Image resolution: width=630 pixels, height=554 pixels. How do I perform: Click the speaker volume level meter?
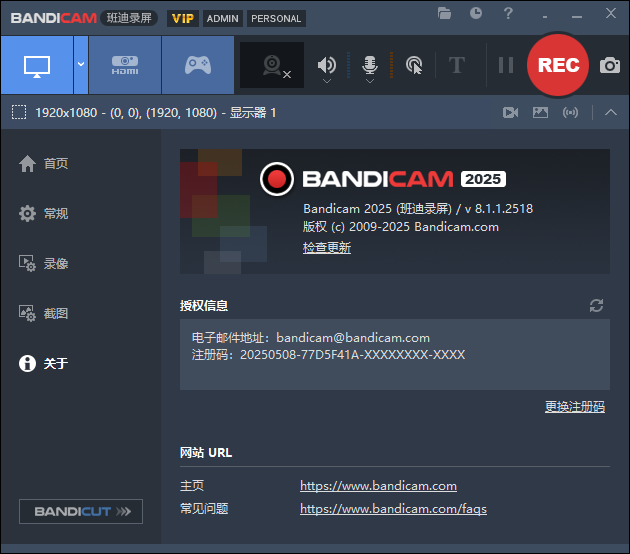348,65
